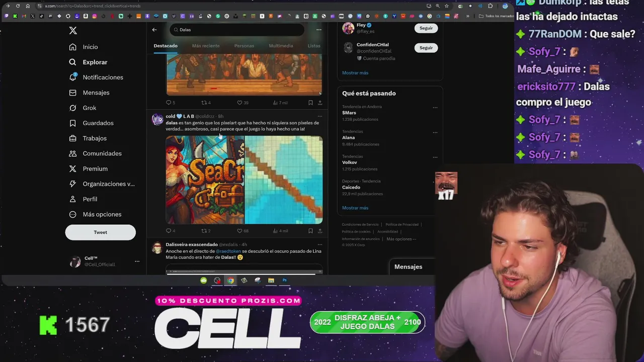644x362 pixels.
Task: Open Más opciones in sidebar
Action: tap(96, 214)
